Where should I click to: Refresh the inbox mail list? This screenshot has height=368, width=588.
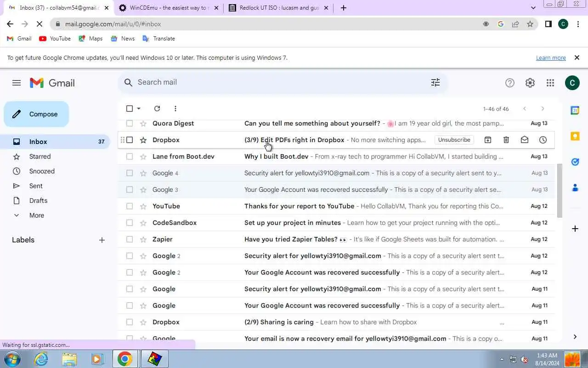[157, 109]
